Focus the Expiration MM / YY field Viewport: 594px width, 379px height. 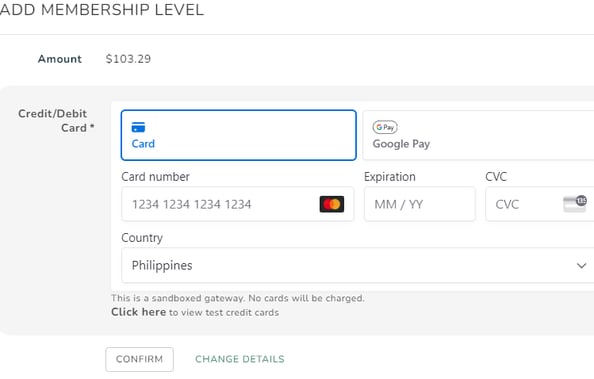pyautogui.click(x=420, y=204)
